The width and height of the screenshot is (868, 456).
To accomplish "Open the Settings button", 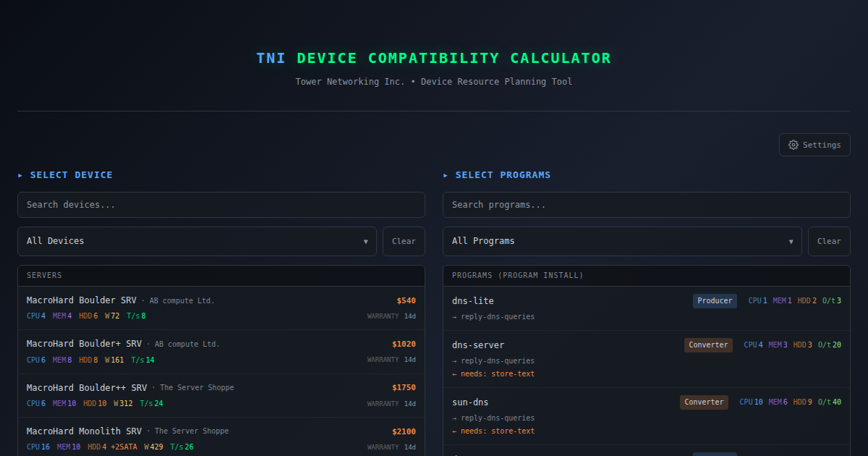I will click(x=814, y=145).
